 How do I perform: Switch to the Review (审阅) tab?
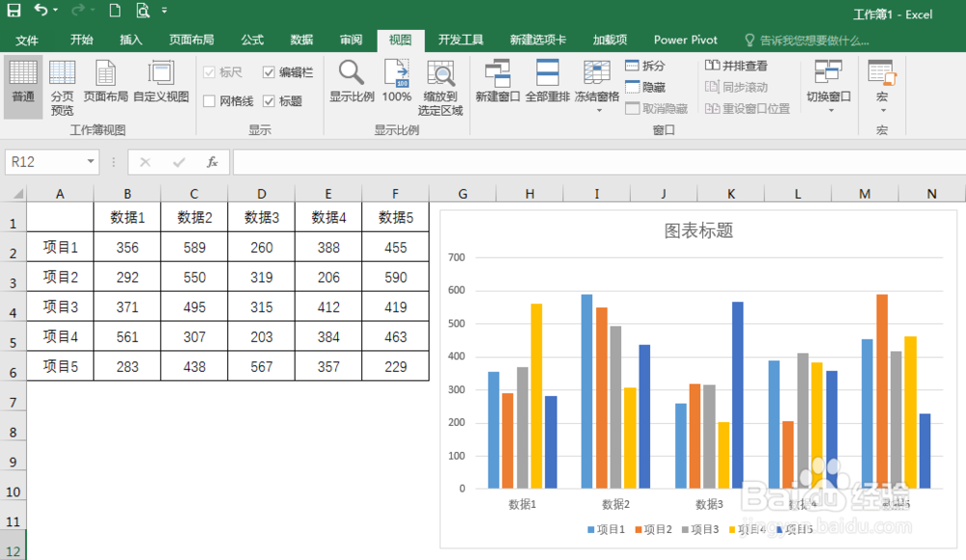pos(352,40)
